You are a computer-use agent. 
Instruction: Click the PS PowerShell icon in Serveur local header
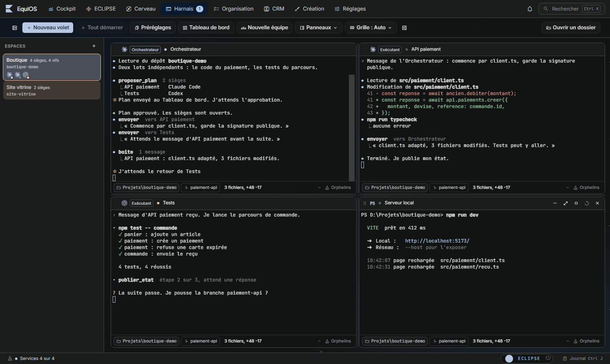click(373, 203)
